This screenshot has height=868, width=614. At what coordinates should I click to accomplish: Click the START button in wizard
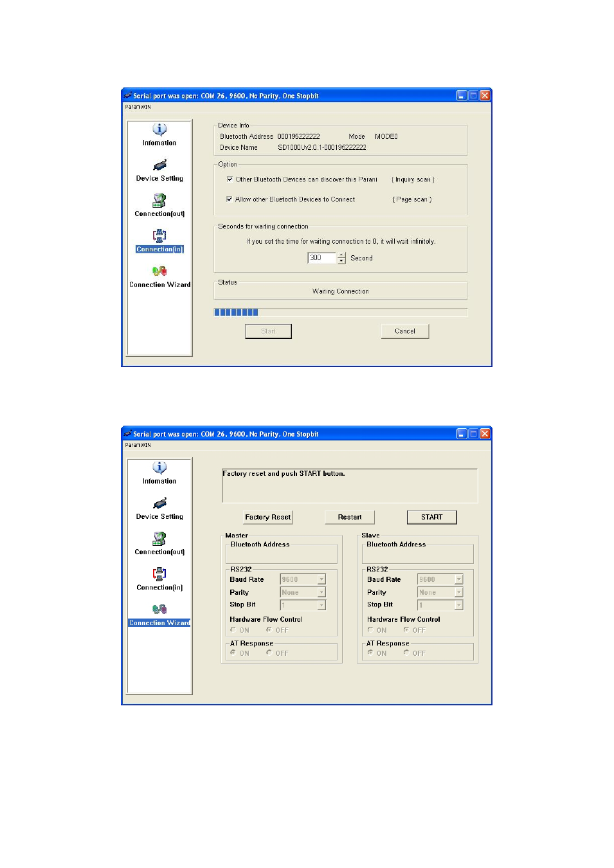(x=432, y=517)
